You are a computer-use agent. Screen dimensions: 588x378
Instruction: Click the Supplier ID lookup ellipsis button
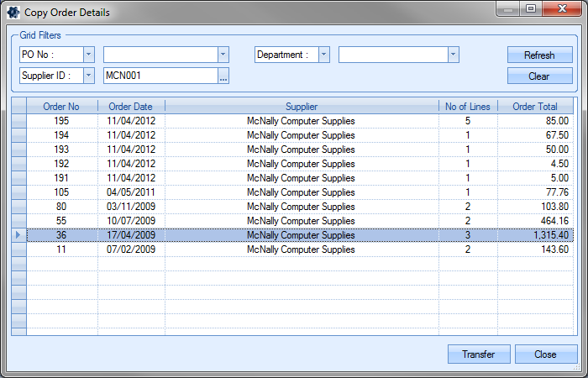pos(223,76)
